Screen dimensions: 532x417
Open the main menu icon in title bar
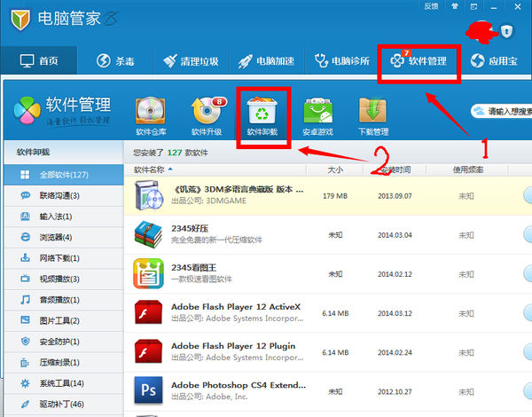click(474, 6)
